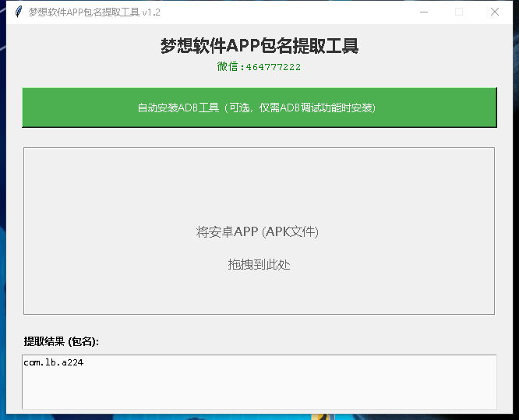519x420 pixels.
Task: Click the com.lb.a224 package name text
Action: (x=54, y=362)
